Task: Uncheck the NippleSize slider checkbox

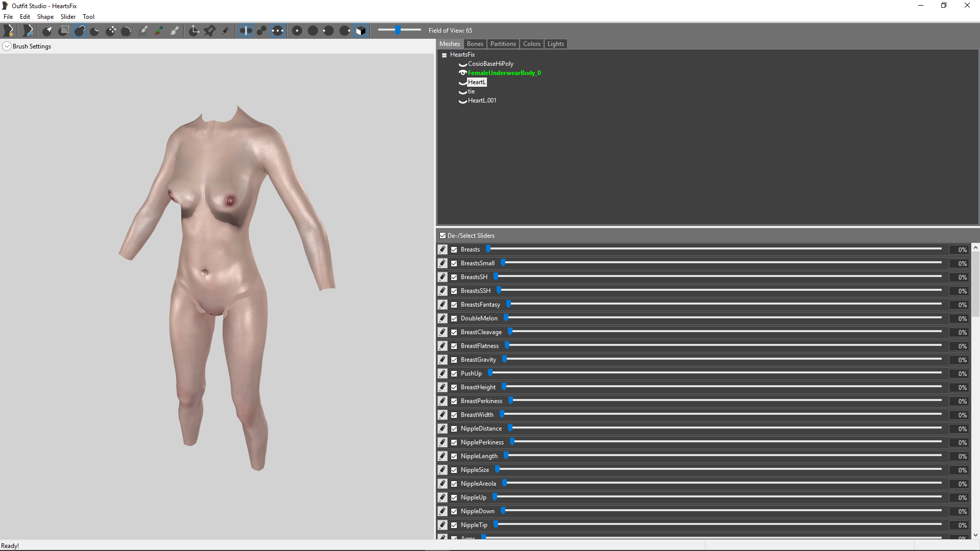Action: pyautogui.click(x=454, y=470)
